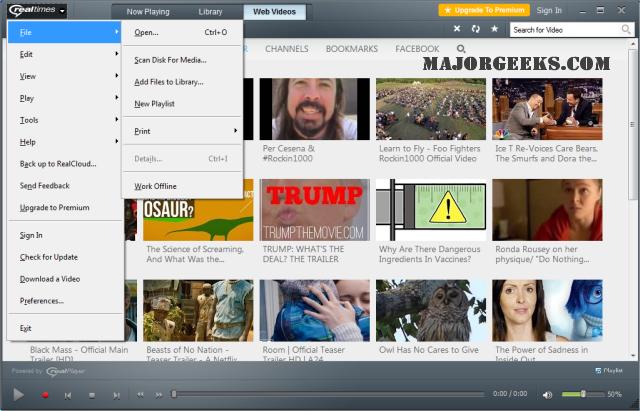Expand the View submenu
Image resolution: width=640 pixels, height=411 pixels.
click(64, 76)
